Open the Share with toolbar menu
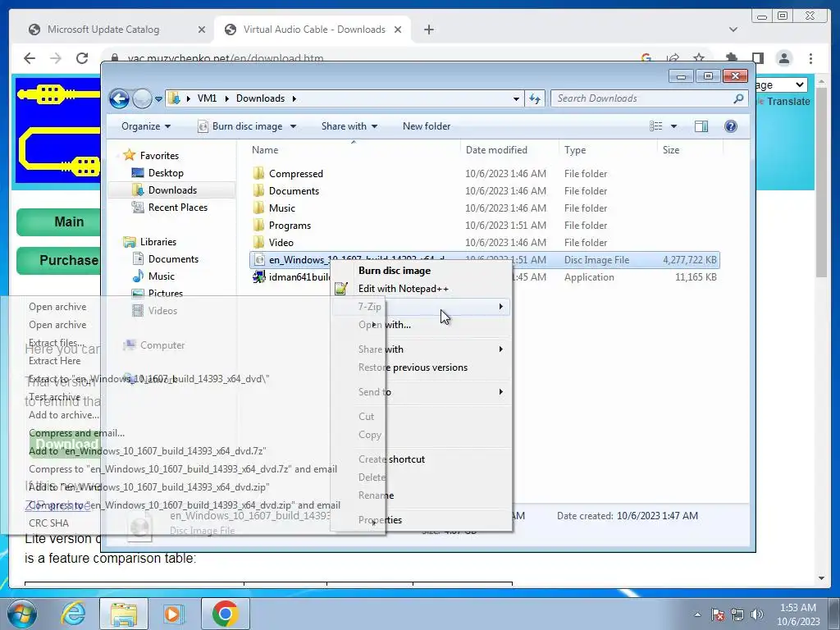Screen dimensions: 840x630 [349, 126]
